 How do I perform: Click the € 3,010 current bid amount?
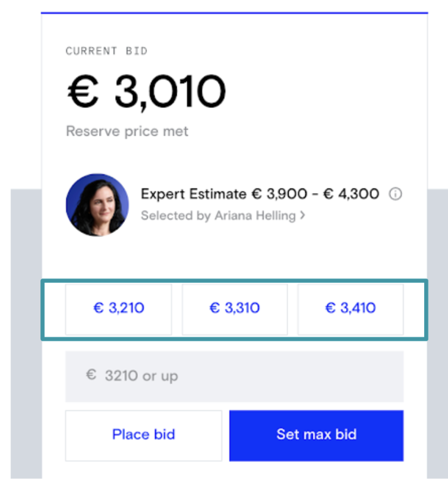pos(146,92)
